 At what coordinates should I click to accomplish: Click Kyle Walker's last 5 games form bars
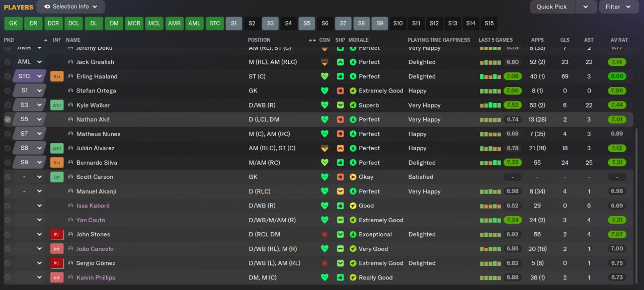click(491, 105)
